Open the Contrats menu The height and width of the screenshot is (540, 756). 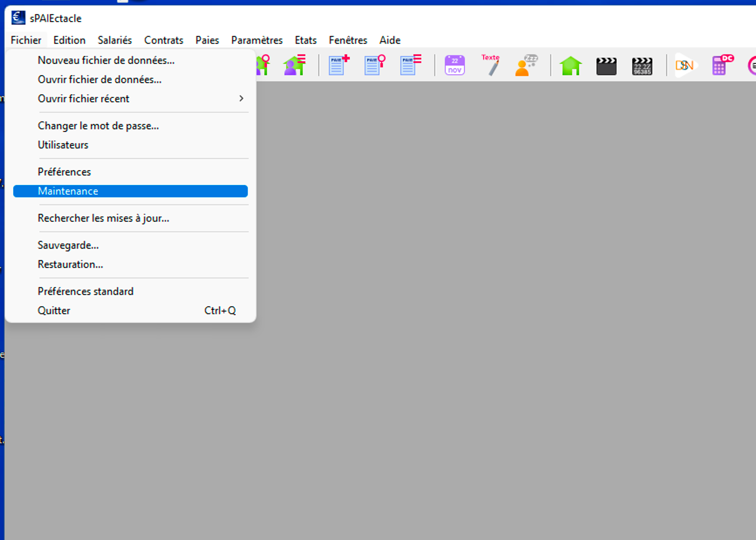pos(163,40)
